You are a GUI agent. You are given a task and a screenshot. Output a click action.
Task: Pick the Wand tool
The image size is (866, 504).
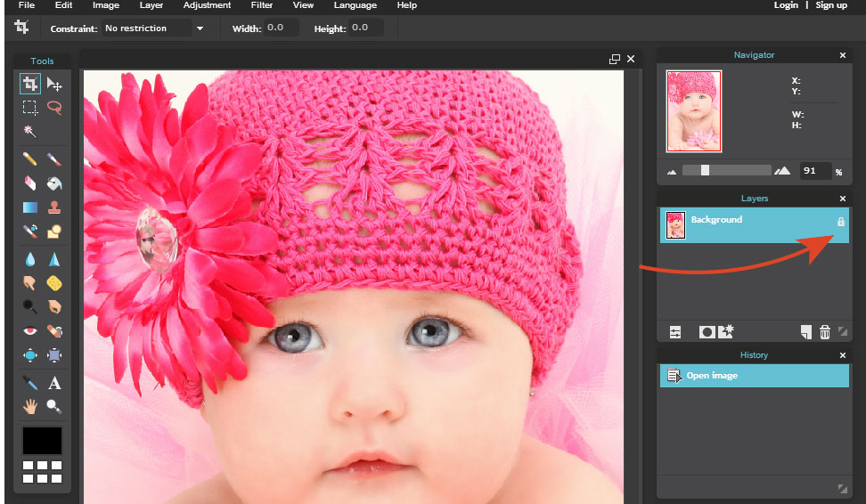pyautogui.click(x=30, y=131)
